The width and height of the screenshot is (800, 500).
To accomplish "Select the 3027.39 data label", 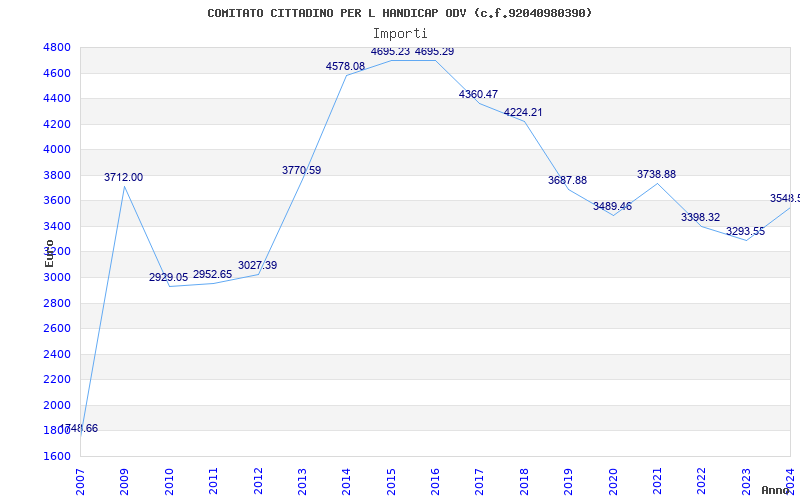I will (x=257, y=265).
